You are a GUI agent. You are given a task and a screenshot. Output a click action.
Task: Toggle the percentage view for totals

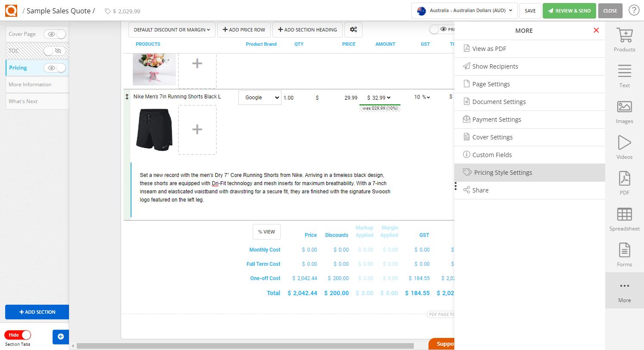[x=266, y=232]
